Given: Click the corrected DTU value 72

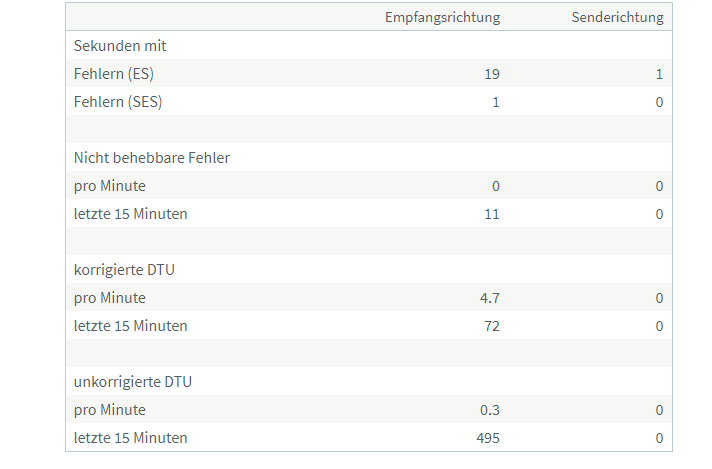Looking at the screenshot, I should (x=491, y=326).
